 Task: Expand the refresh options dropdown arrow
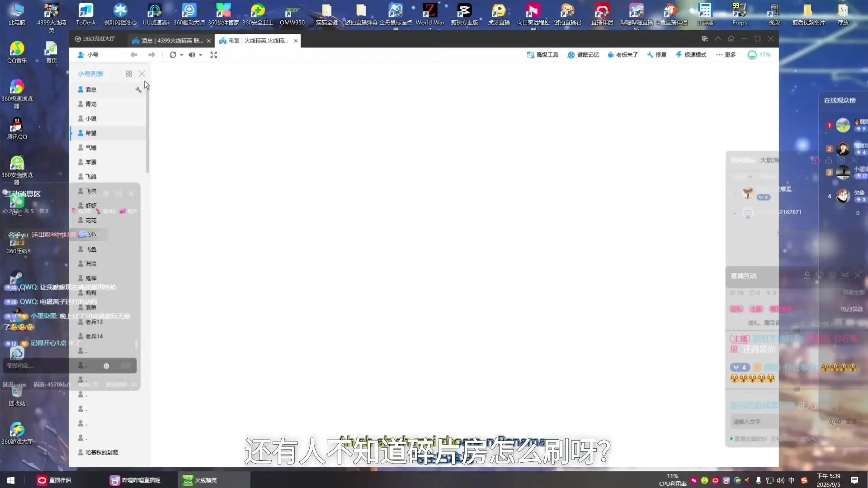pos(181,55)
